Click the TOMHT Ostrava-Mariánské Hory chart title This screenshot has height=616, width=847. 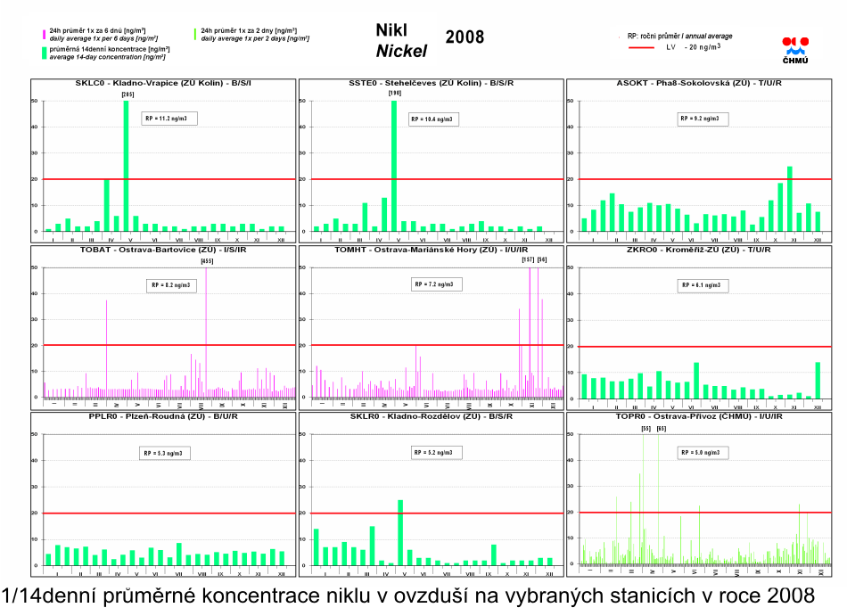click(x=431, y=251)
